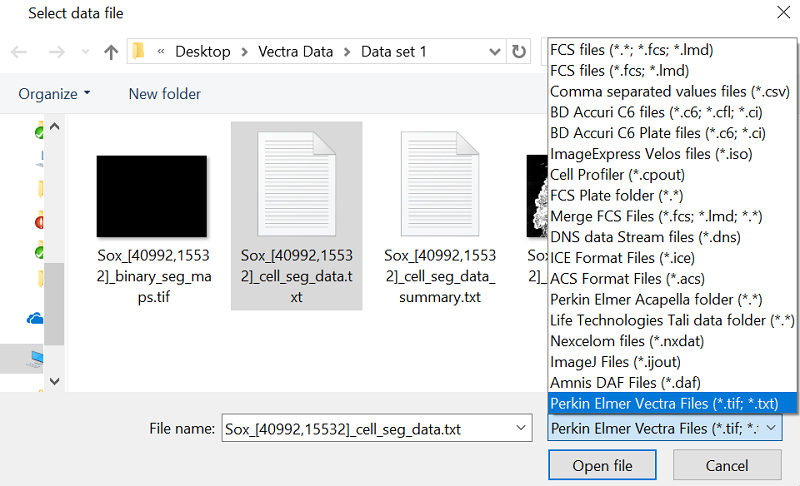Pick Perkin Elmer Vectra Files in list
This screenshot has height=486, width=800.
click(x=671, y=403)
